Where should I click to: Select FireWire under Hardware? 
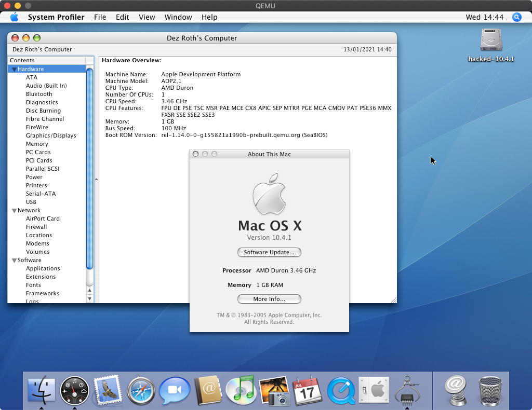click(x=37, y=127)
